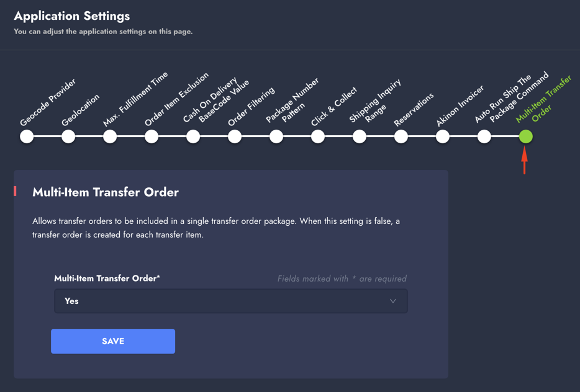Screen dimensions: 580x392
Task: Jump to the Order Filtering step circle
Action: (x=235, y=136)
